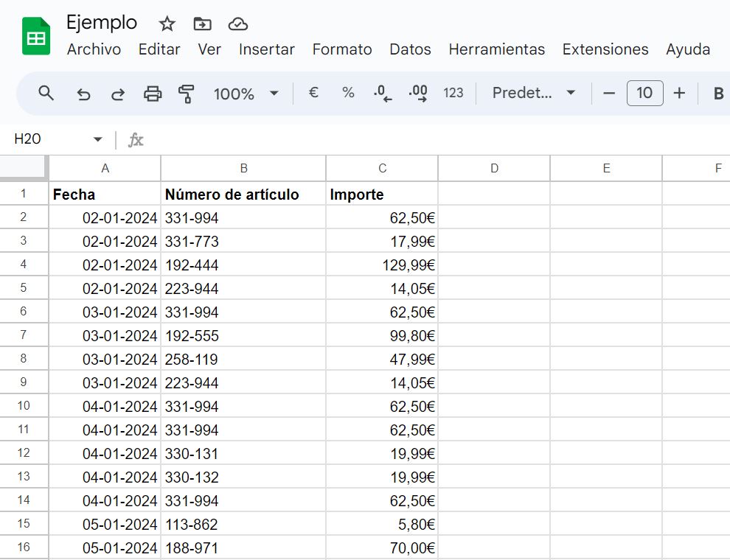The height and width of the screenshot is (560, 730).
Task: Select cell with 192-555
Action: coord(243,336)
